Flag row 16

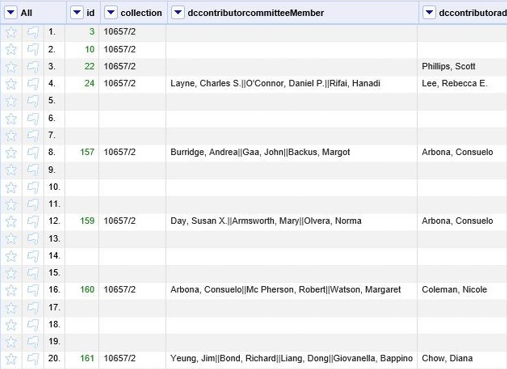[33, 290]
